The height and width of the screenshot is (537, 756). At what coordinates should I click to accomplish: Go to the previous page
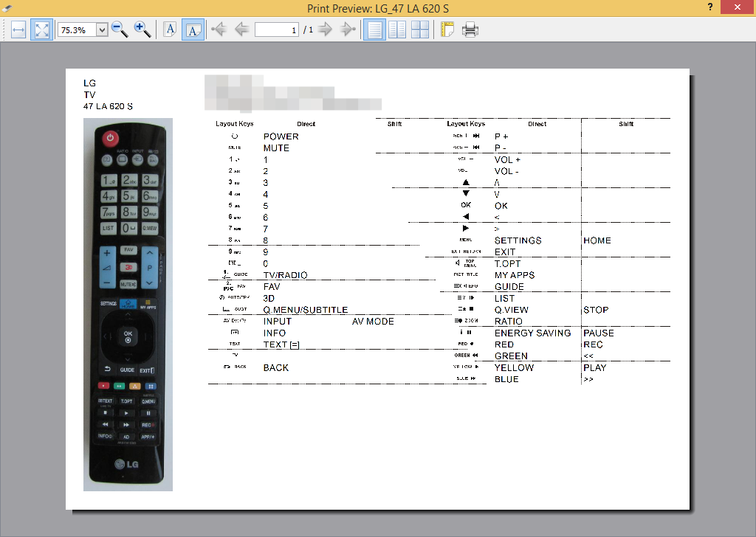241,30
